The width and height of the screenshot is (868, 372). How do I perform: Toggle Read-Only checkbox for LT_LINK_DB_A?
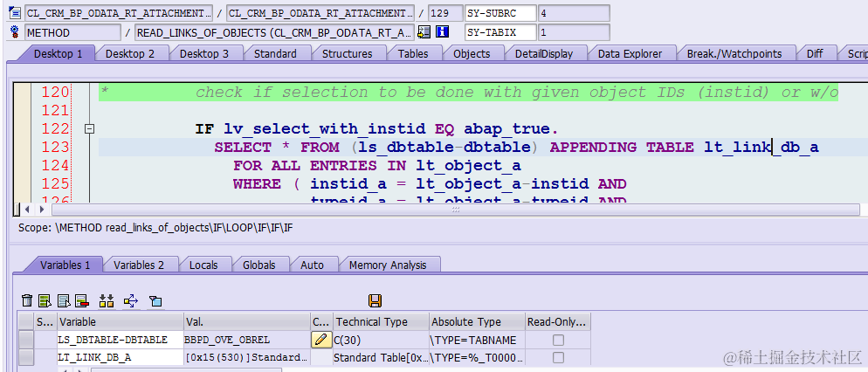(559, 358)
